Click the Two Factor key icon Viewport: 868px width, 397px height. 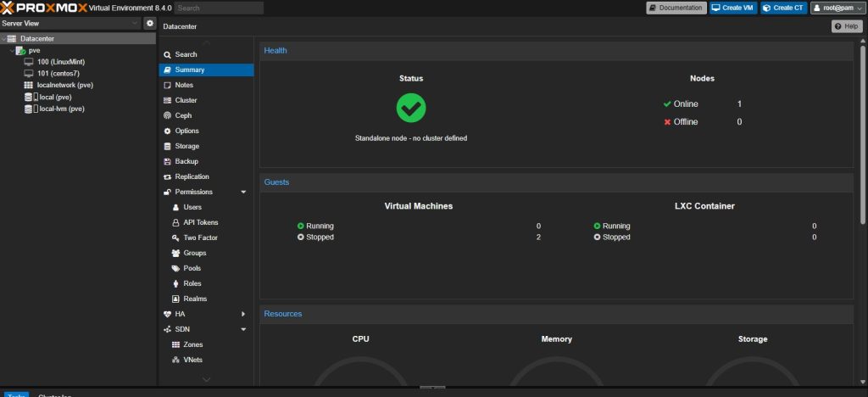tap(175, 238)
